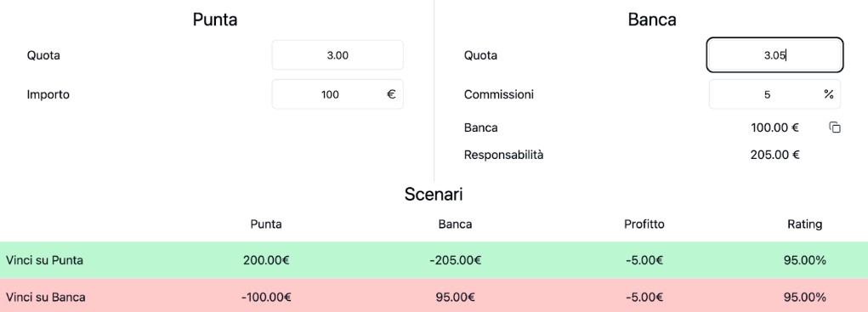Click the Banca column header in Scenari
The width and height of the screenshot is (868, 312).
click(x=455, y=224)
